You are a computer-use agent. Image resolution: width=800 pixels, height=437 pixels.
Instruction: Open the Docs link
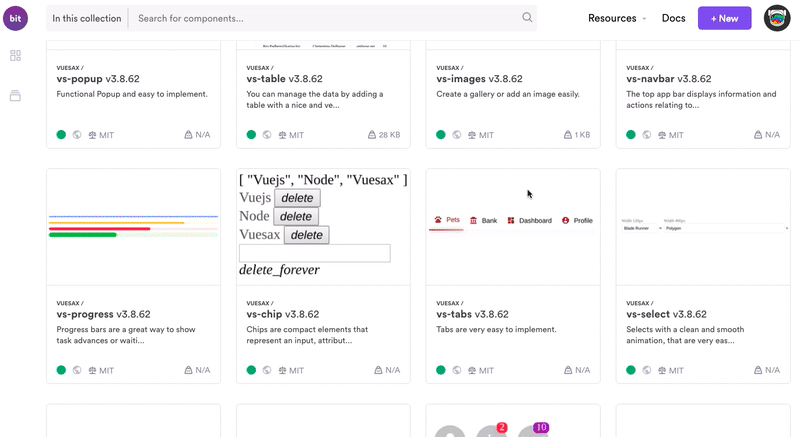[x=673, y=18]
